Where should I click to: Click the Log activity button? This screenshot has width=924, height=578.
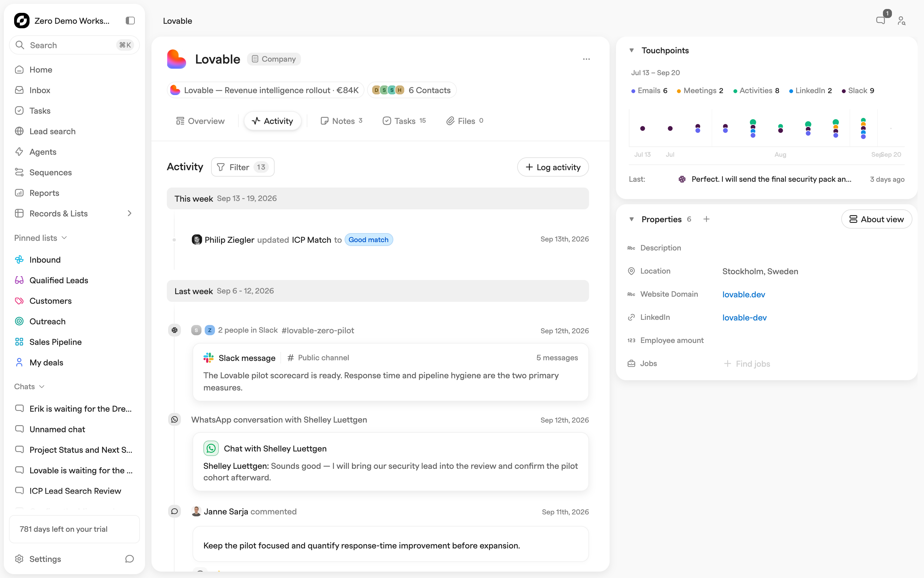[553, 167]
